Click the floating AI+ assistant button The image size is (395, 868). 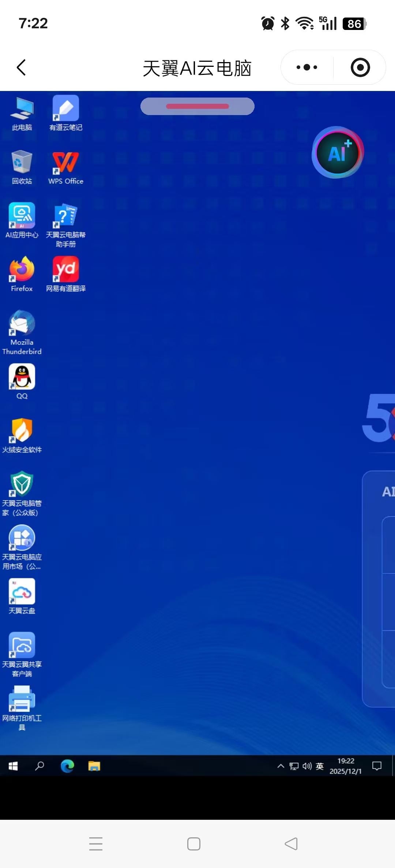pos(337,153)
